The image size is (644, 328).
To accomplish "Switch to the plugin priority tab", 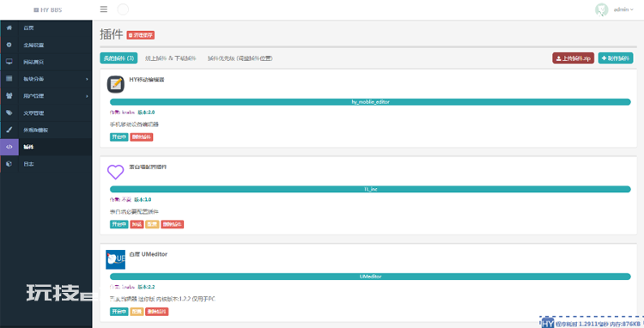I will (x=240, y=58).
